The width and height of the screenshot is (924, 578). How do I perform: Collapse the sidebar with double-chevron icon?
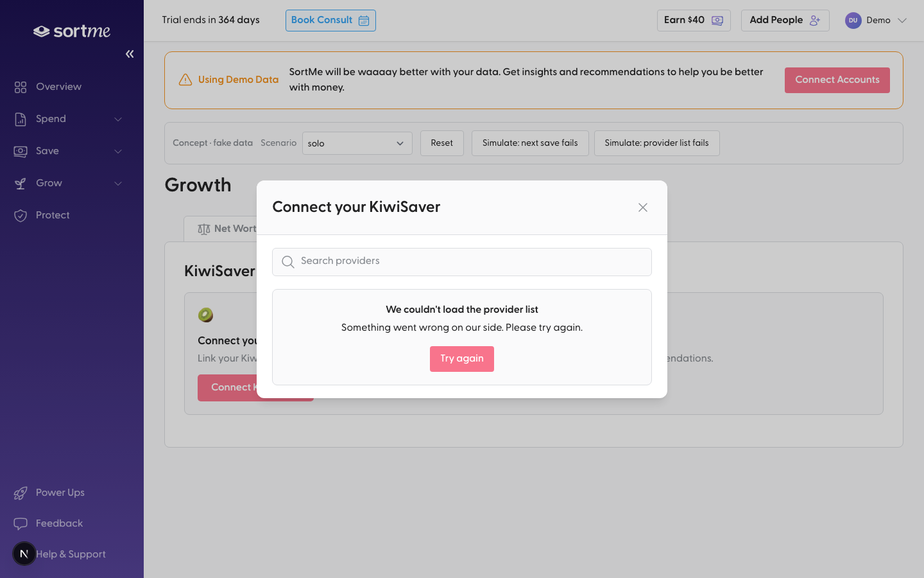point(130,54)
